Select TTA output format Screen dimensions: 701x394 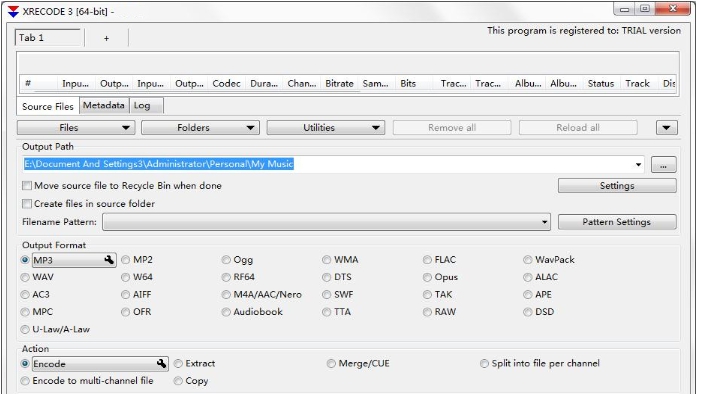click(x=327, y=312)
